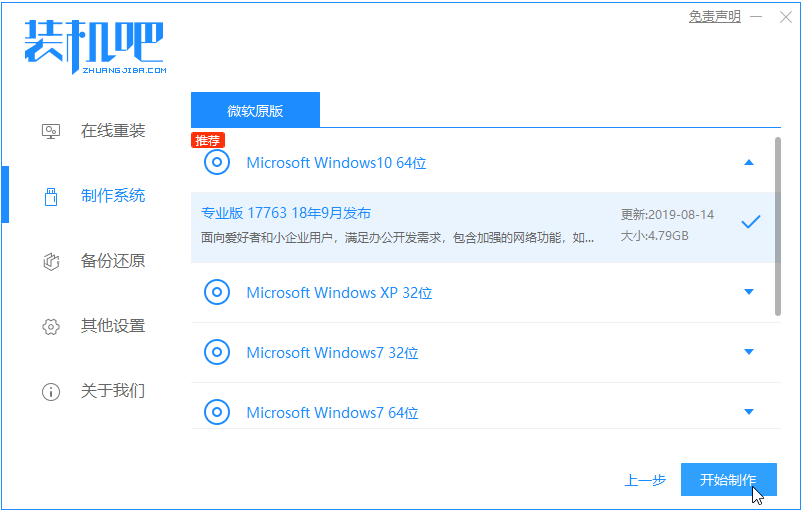Click Microsoft Windows10 64位 title
Screen dimensions: 803x513
coord(336,163)
